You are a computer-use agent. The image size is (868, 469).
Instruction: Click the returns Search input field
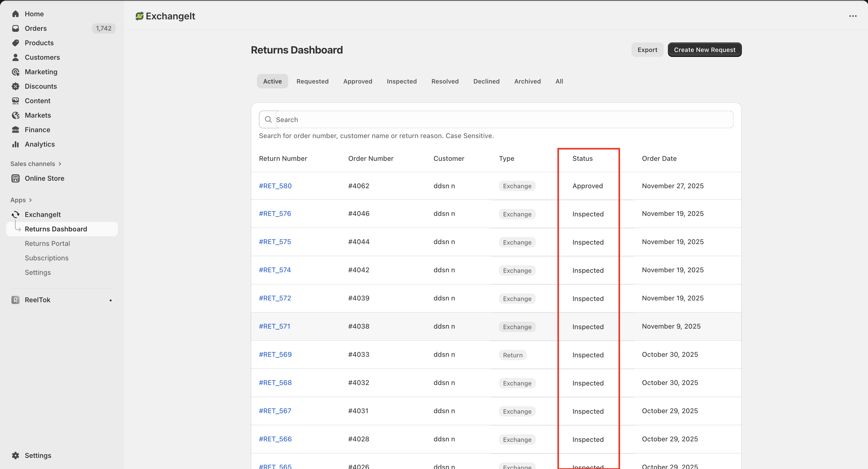pyautogui.click(x=502, y=120)
